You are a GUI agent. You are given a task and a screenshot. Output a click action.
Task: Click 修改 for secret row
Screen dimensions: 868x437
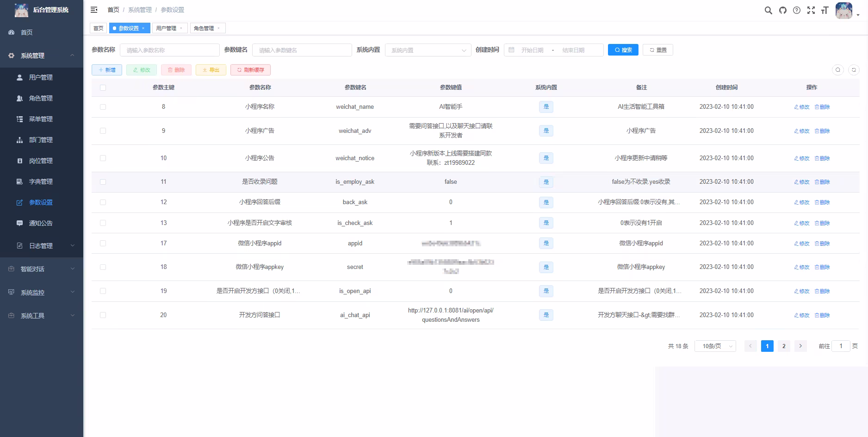[x=802, y=267]
